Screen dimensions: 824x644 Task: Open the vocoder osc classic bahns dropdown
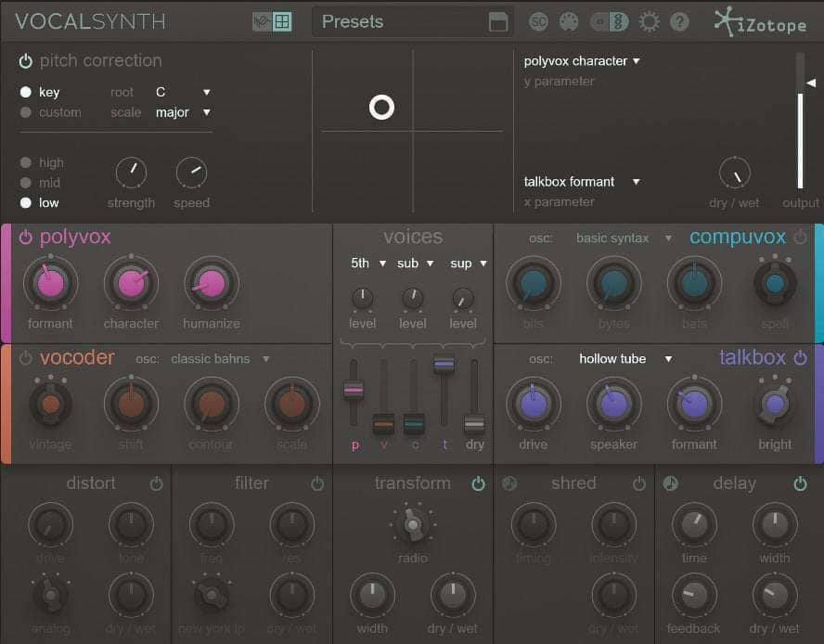coord(220,359)
